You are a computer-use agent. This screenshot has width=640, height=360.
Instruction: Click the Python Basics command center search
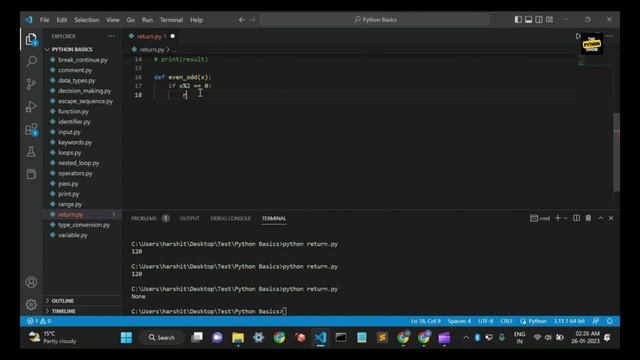[375, 20]
